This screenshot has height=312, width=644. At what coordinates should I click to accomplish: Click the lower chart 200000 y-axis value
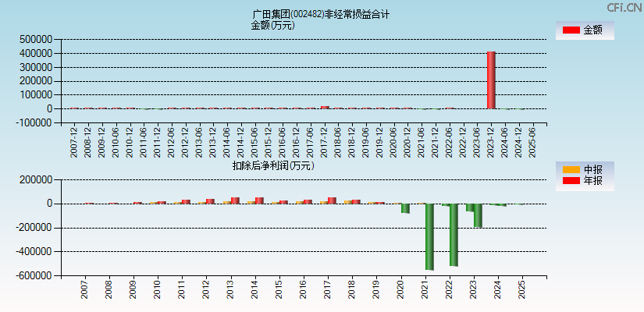[x=35, y=180]
